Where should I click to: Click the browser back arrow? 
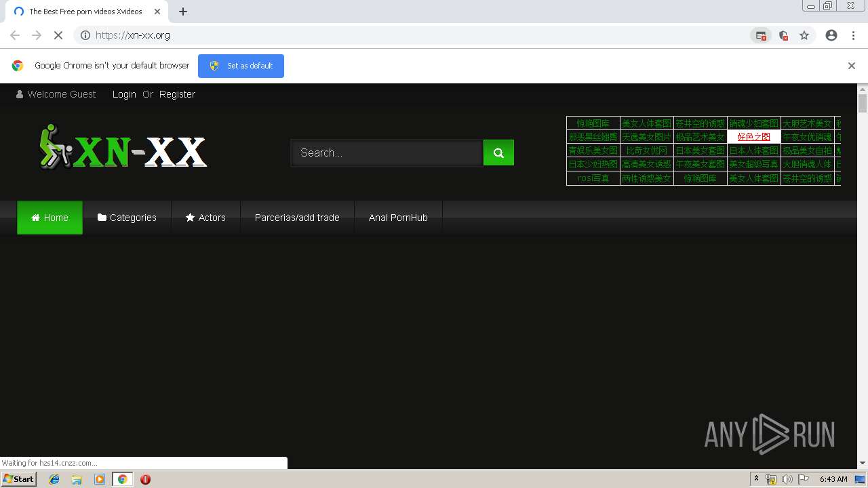pos(15,35)
